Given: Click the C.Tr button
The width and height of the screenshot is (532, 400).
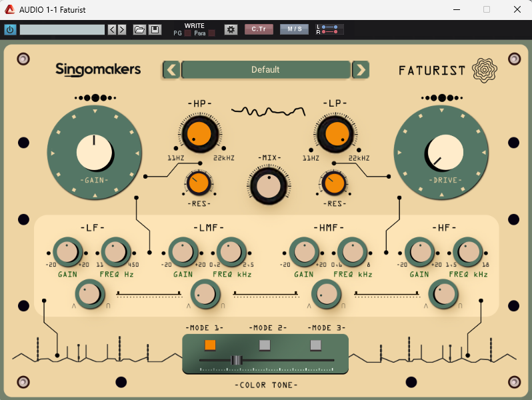Looking at the screenshot, I should [259, 29].
